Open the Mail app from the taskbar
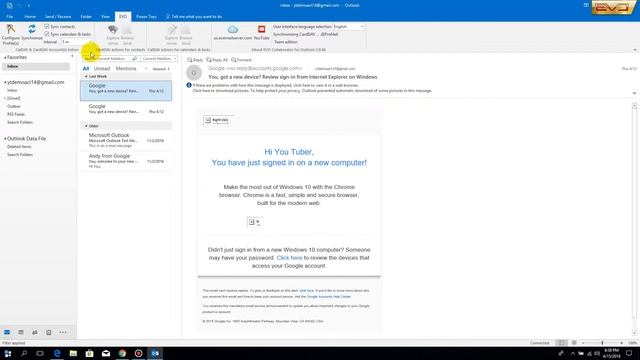Image resolution: width=640 pixels, height=360 pixels. pyautogui.click(x=106, y=353)
